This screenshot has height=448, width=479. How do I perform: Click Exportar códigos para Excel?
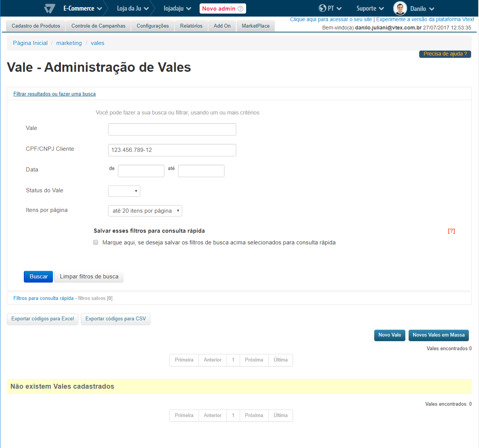coord(43,319)
